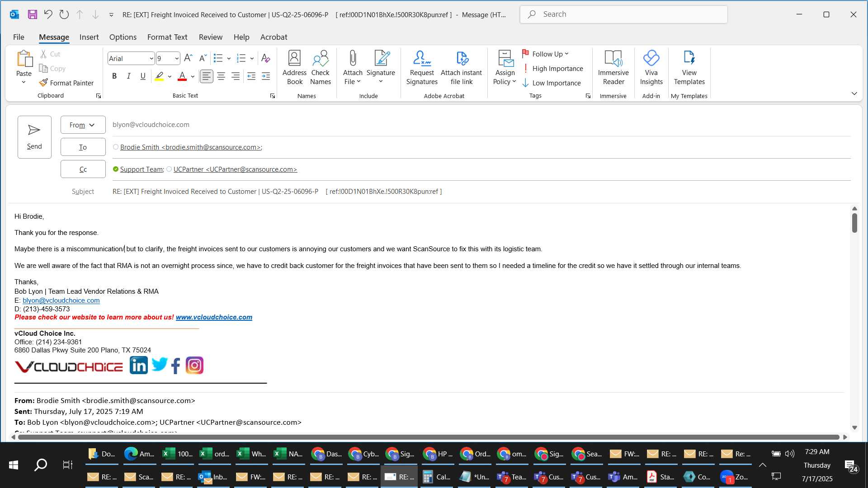This screenshot has height=488, width=868.
Task: Apply the red font color
Action: [182, 76]
